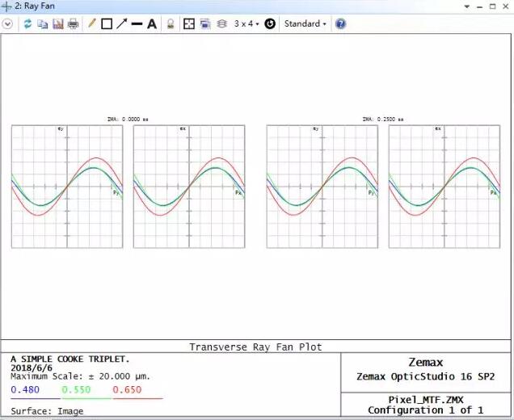Click the zoom-to-fit frame icon
Screen dimensions: 514x420
(x=189, y=23)
